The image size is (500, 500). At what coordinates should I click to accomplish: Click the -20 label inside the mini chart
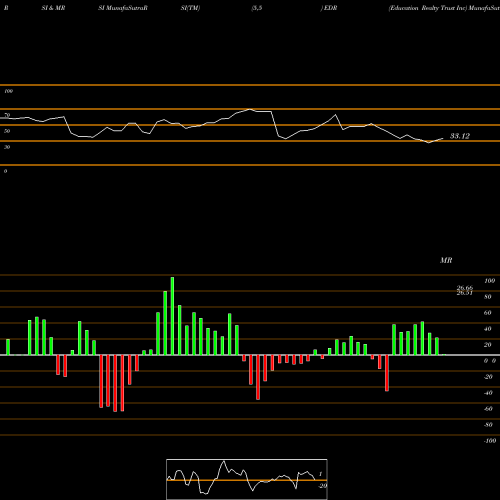click(x=322, y=486)
